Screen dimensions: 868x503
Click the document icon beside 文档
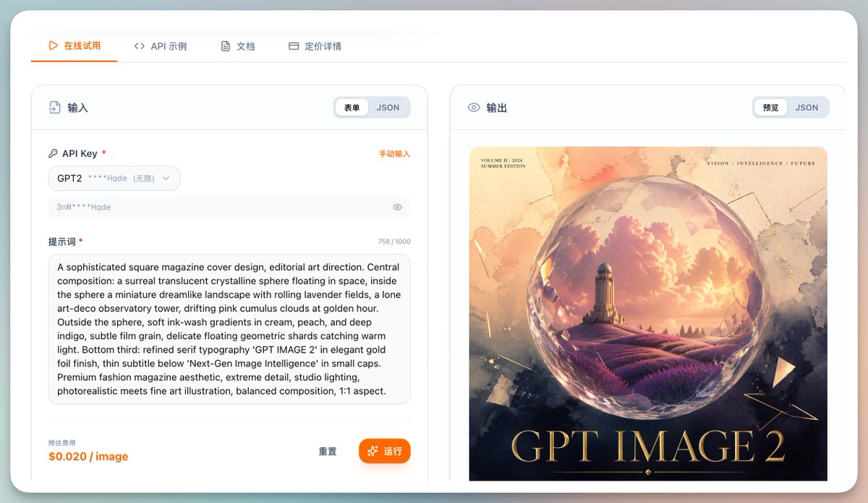226,46
